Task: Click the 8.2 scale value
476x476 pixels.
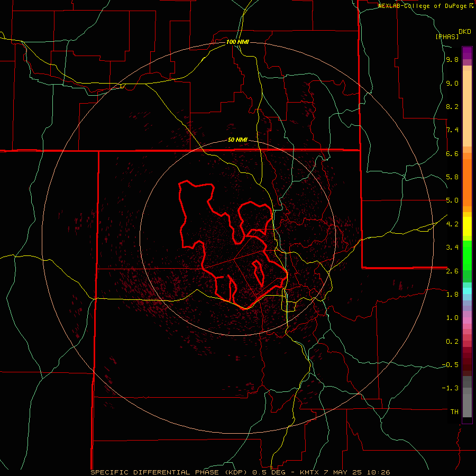Action: pos(452,106)
